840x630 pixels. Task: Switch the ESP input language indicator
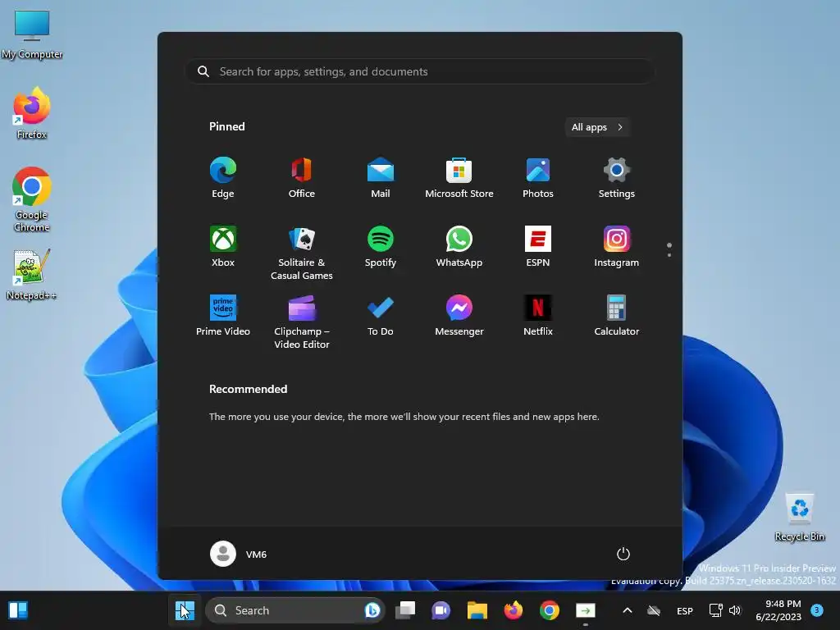click(685, 610)
